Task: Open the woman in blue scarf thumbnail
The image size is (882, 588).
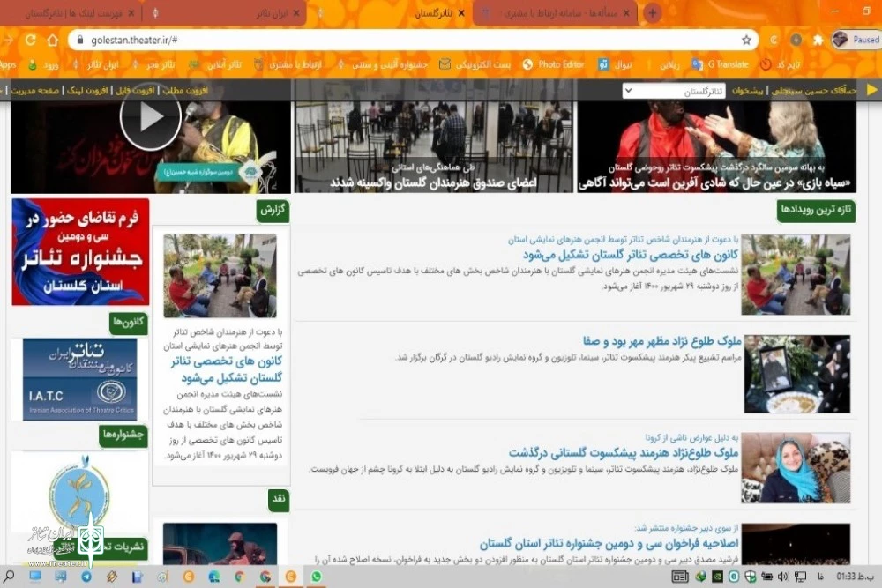Action: tap(796, 468)
